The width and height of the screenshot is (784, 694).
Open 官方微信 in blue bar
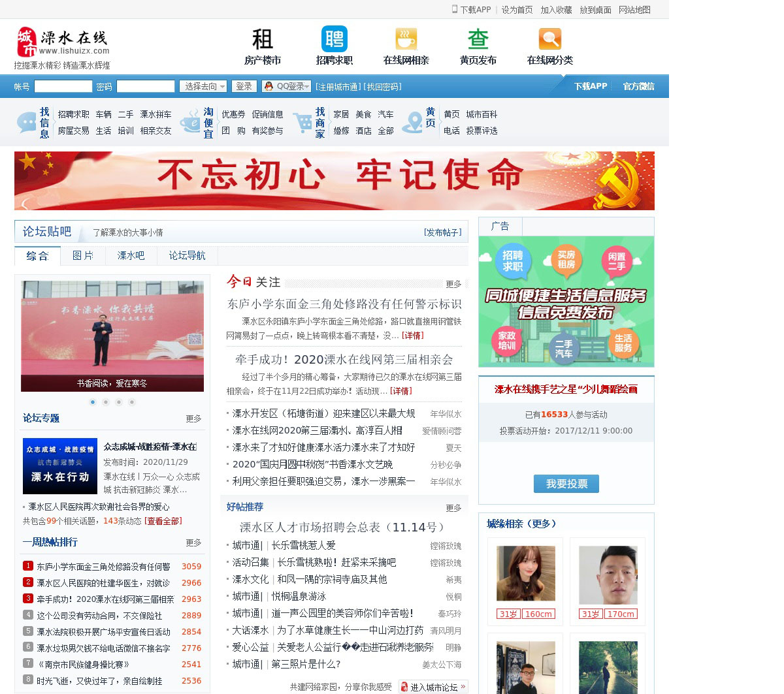pyautogui.click(x=638, y=86)
